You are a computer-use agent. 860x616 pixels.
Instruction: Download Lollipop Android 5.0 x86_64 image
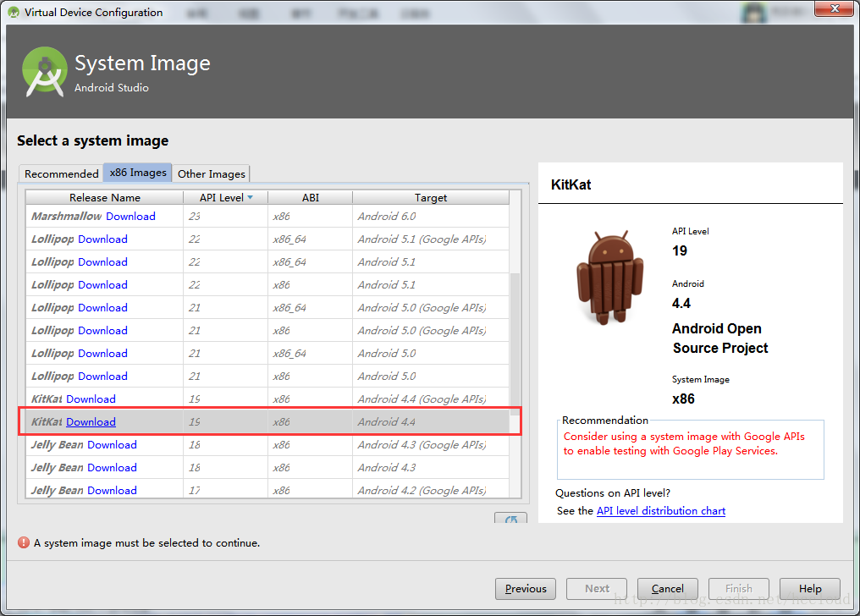[x=102, y=354]
